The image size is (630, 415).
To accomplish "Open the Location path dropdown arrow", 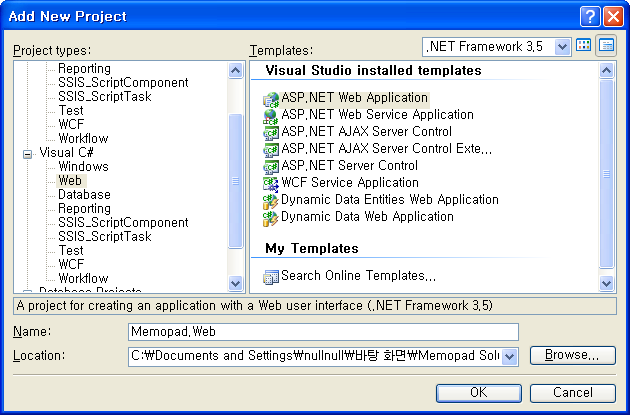I will pyautogui.click(x=510, y=356).
